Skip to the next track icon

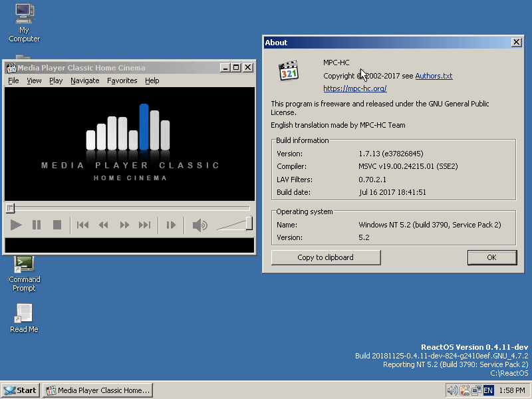click(x=144, y=225)
